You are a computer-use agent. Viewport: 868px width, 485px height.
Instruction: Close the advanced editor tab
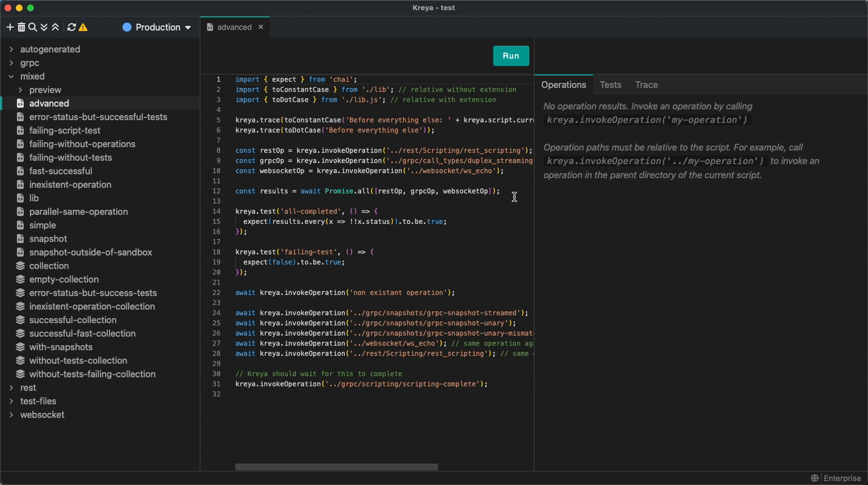coord(261,27)
